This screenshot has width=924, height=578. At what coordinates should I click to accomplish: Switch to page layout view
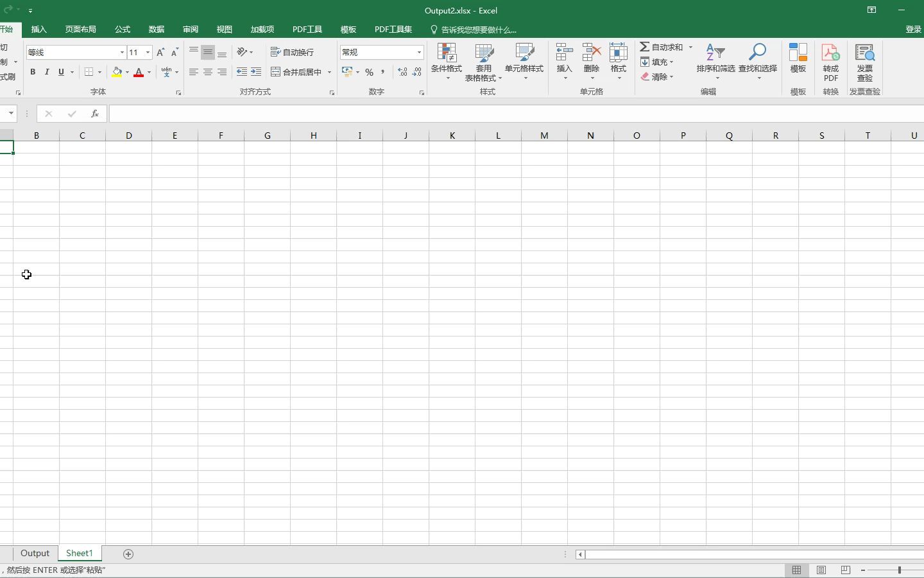[821, 570]
